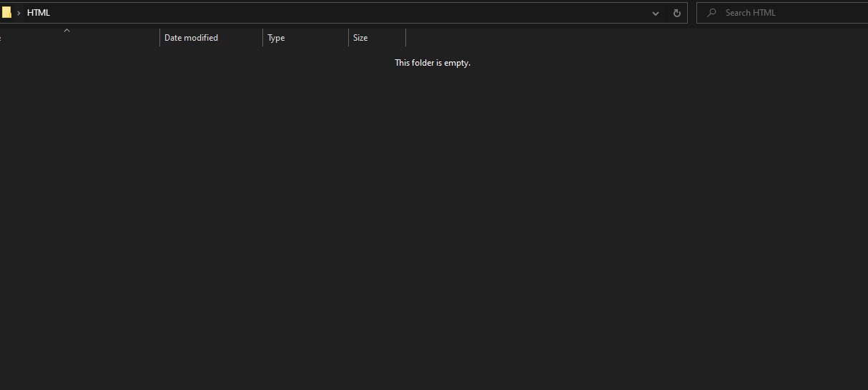868x390 pixels.
Task: Click the yellow folder icon in address bar
Action: [6, 13]
